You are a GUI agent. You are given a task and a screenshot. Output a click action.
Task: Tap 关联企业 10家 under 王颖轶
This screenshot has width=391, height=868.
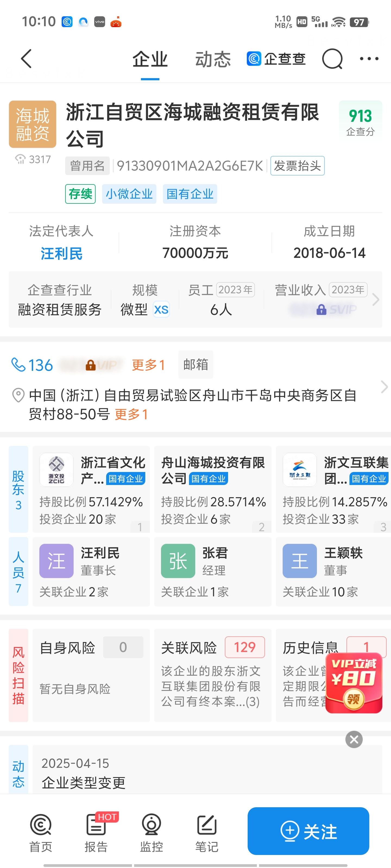320,592
